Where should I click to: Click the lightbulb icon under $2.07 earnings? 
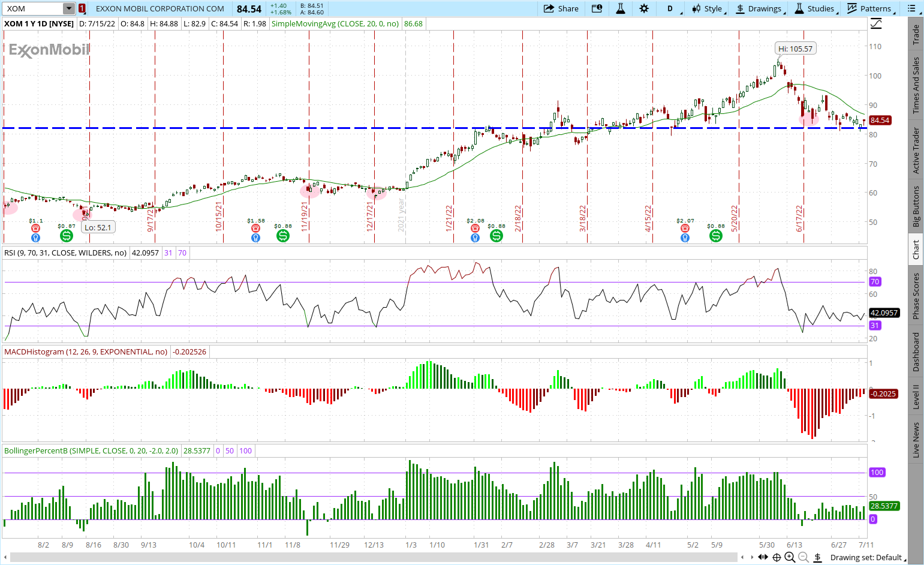(x=685, y=238)
